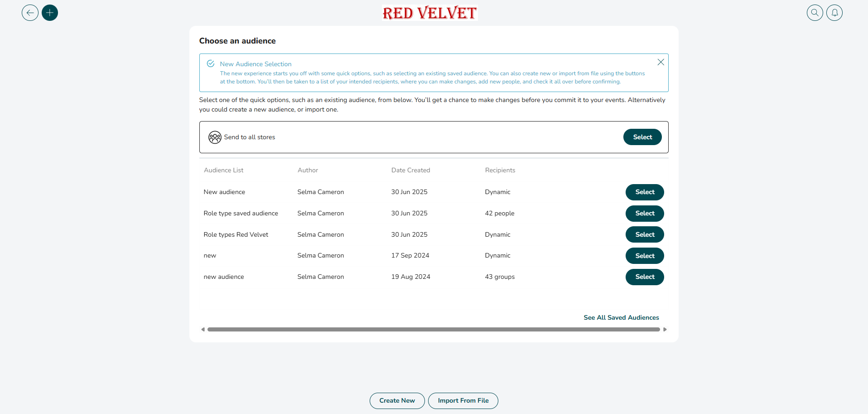Open See All Saved Audiences link
This screenshot has height=414, width=868.
(x=621, y=317)
